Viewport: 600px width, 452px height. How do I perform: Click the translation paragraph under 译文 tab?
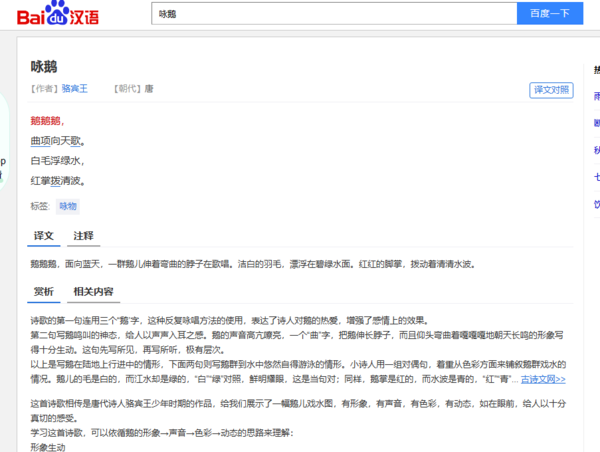[x=251, y=265]
